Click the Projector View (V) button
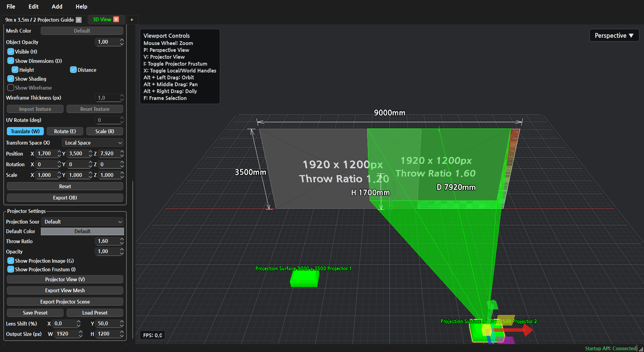Screen dimensions: 644x352 click(x=65, y=280)
